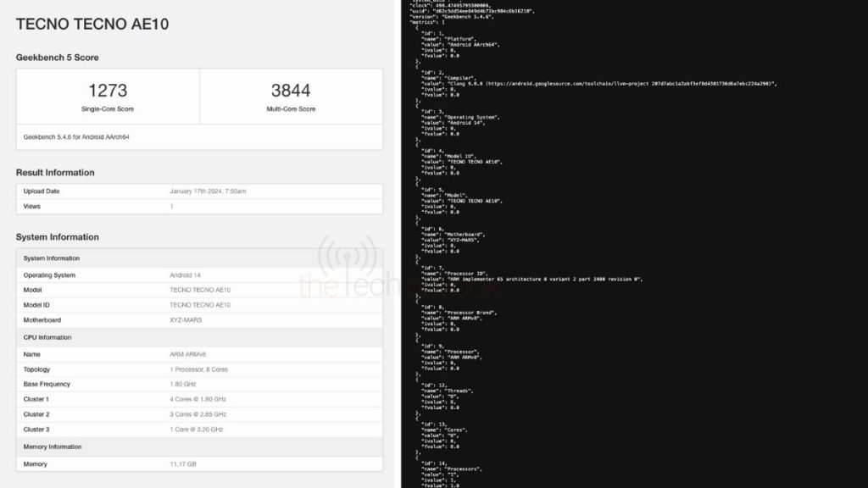Click the Memory value 11.17 GB

184,464
